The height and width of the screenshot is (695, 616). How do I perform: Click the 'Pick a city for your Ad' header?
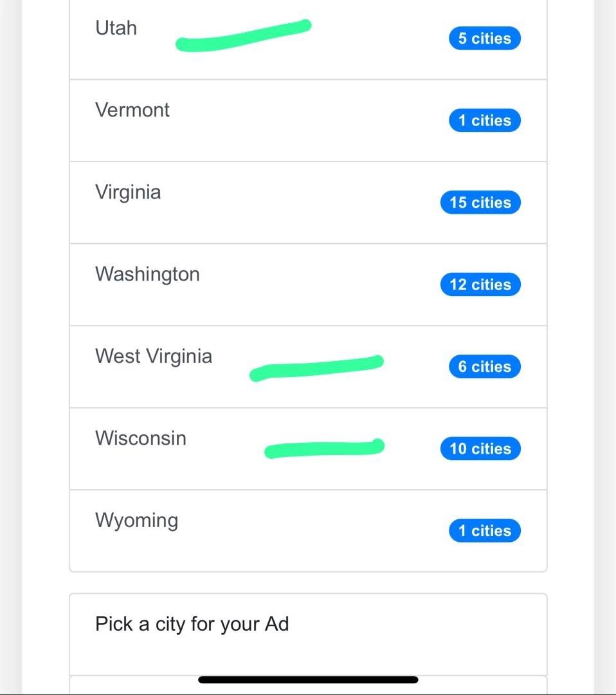192,624
